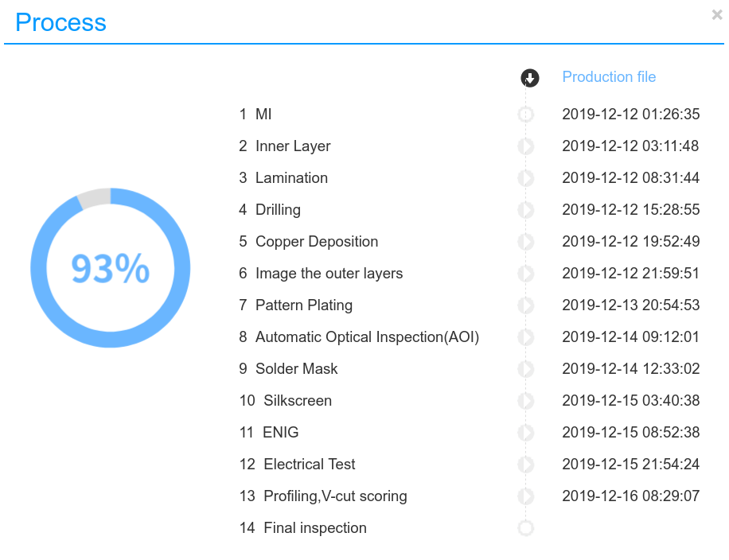Click timestamp 2019-12-15 21:54:24

click(x=631, y=465)
